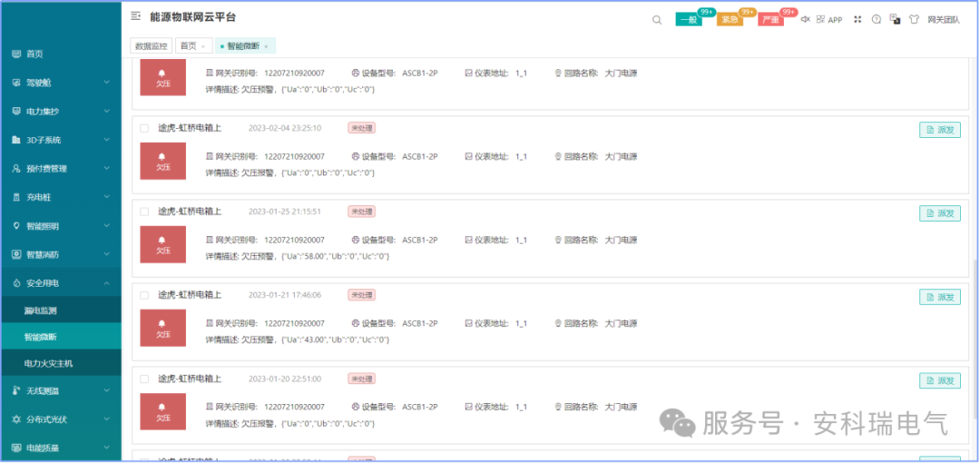Click the 首页 home sidebar icon
Image resolution: width=980 pixels, height=463 pixels.
pyautogui.click(x=17, y=54)
